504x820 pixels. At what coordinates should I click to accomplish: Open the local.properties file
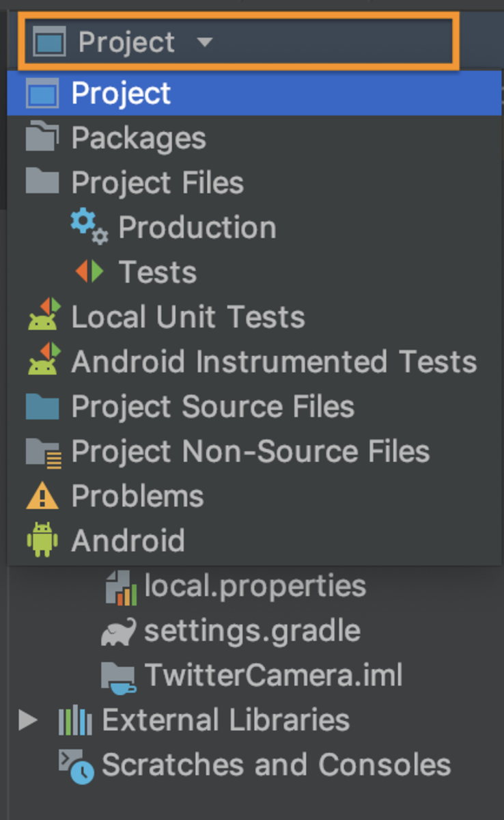click(x=255, y=586)
